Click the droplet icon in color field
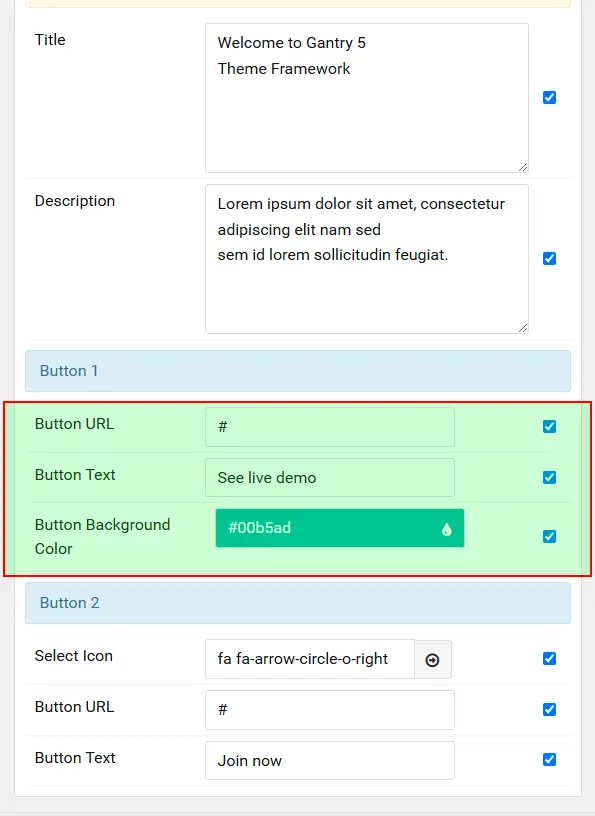The height and width of the screenshot is (816, 595). [x=446, y=529]
